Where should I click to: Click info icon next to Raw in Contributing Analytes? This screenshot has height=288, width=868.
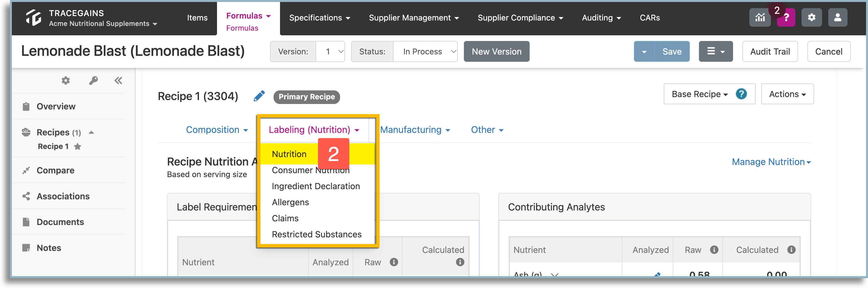tap(714, 250)
